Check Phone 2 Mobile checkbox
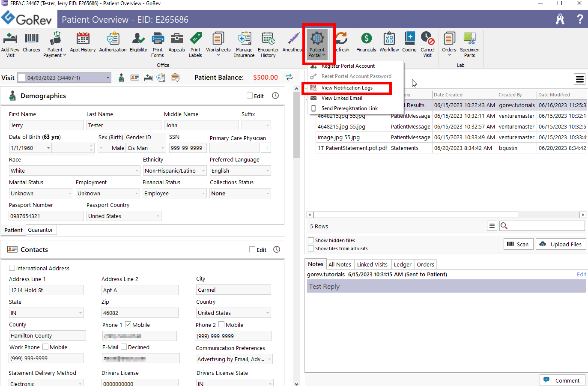 221,324
